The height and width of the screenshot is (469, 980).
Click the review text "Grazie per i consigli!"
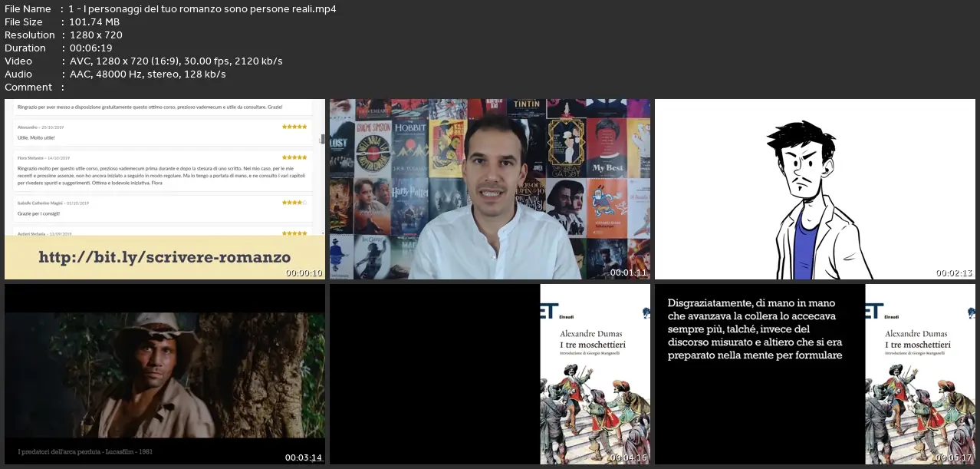pyautogui.click(x=40, y=213)
